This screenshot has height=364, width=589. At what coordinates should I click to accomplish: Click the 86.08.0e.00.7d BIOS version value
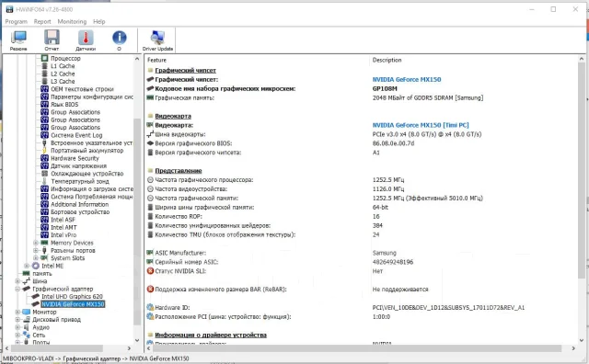(393, 143)
